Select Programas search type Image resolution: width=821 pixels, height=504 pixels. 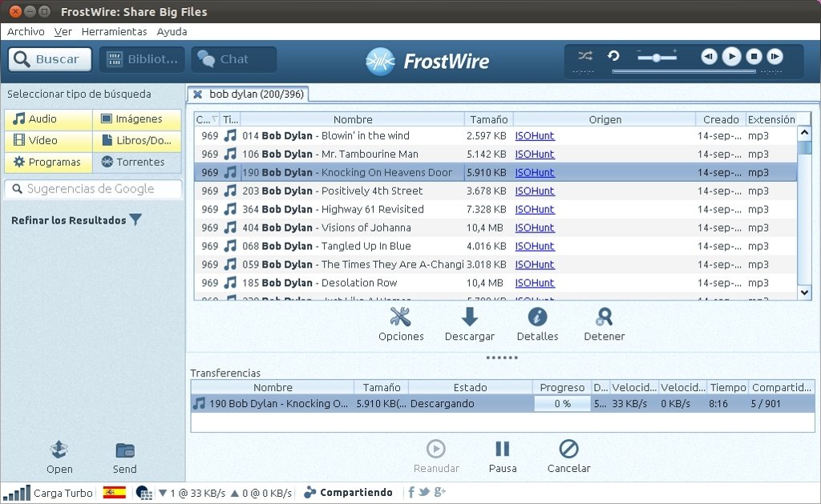49,162
